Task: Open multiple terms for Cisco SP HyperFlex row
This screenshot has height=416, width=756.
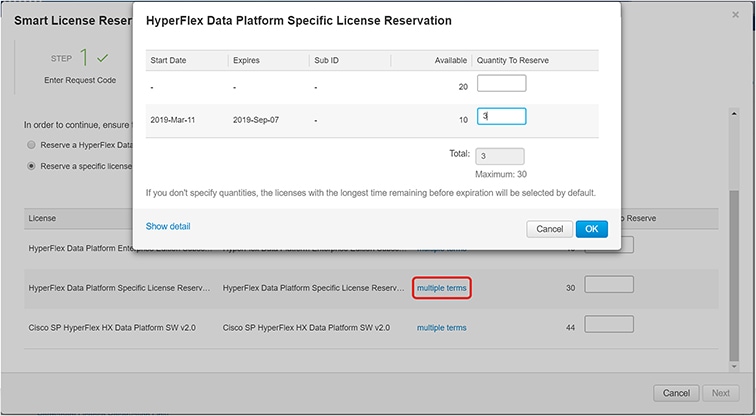Action: click(x=442, y=328)
